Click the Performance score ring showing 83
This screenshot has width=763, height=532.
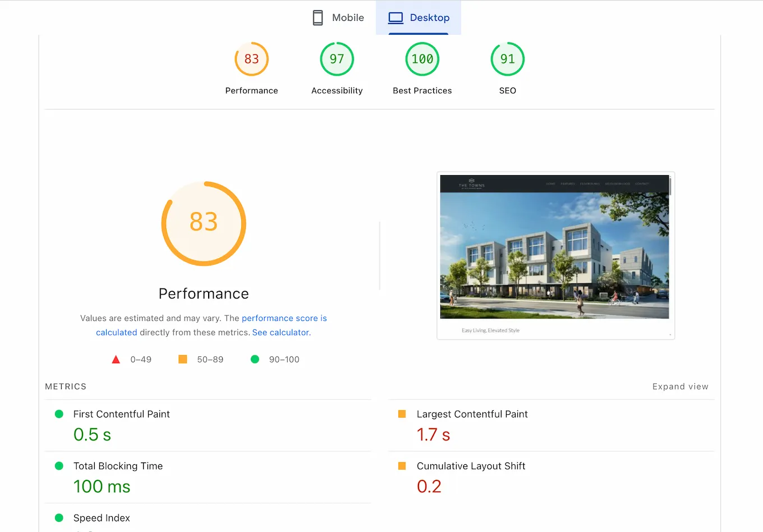pos(203,223)
